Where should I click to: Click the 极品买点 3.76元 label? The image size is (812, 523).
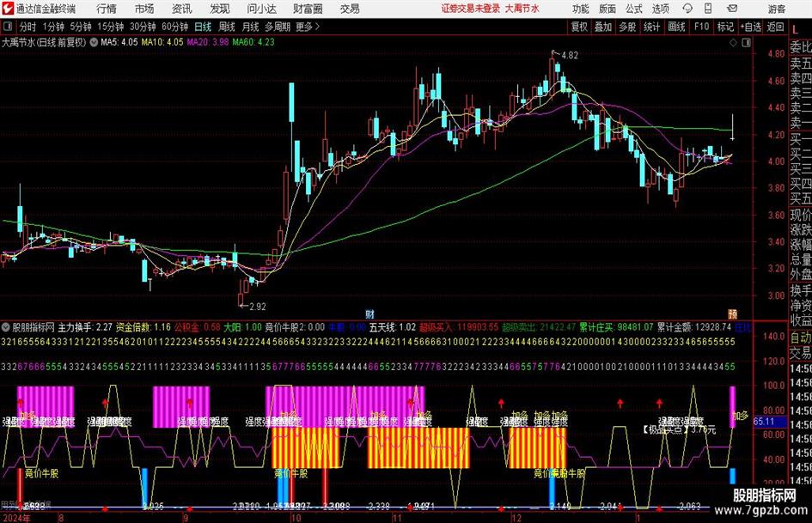[679, 429]
